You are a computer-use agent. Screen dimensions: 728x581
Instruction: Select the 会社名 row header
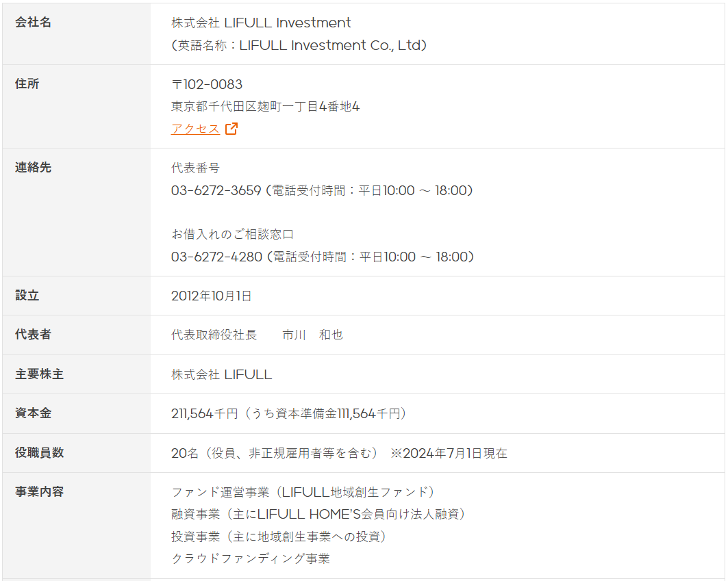coord(33,23)
